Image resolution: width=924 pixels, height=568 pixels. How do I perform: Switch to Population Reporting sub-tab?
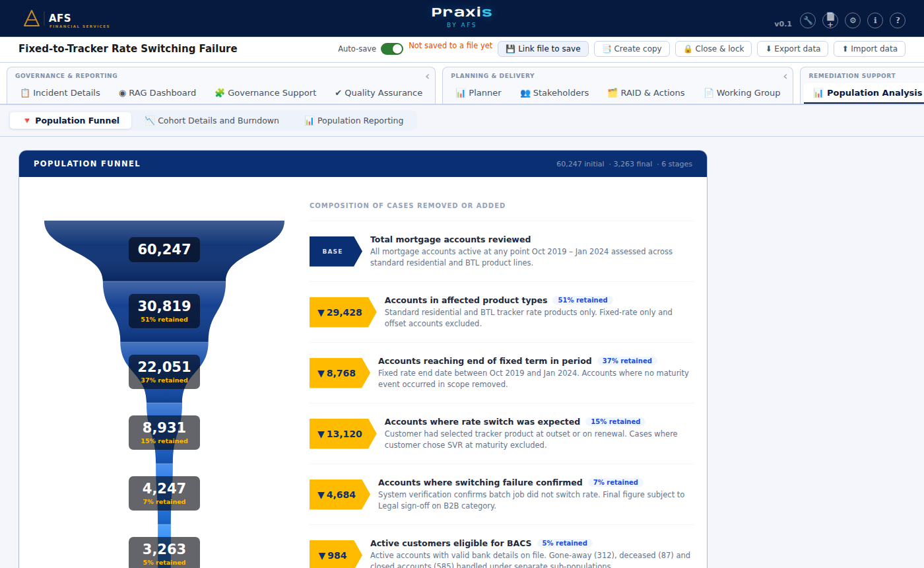[x=354, y=120]
